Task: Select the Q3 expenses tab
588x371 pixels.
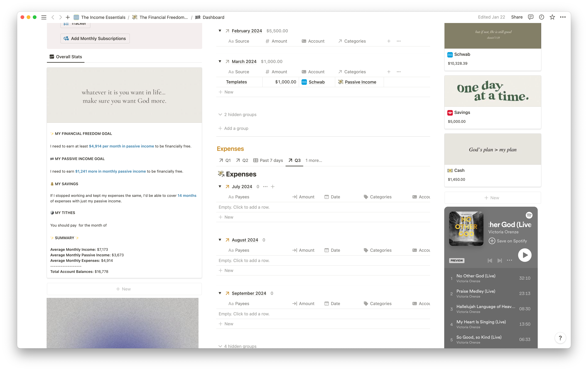Action: (x=294, y=161)
